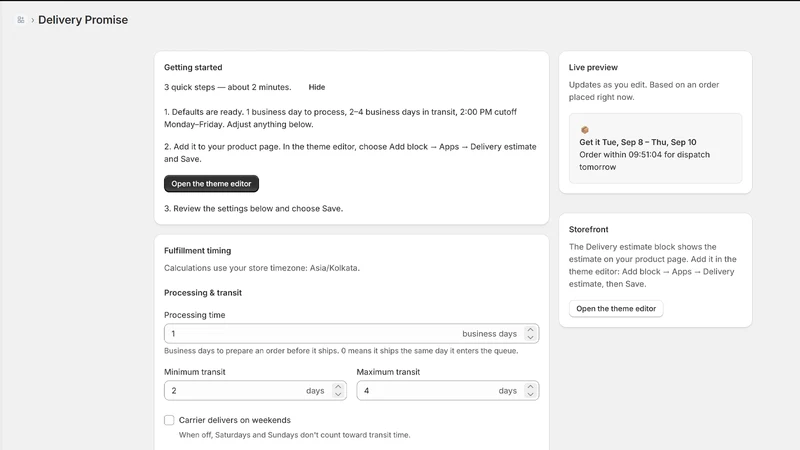Click 'Processing & transit' subheading
The image size is (800, 450).
tap(203, 293)
